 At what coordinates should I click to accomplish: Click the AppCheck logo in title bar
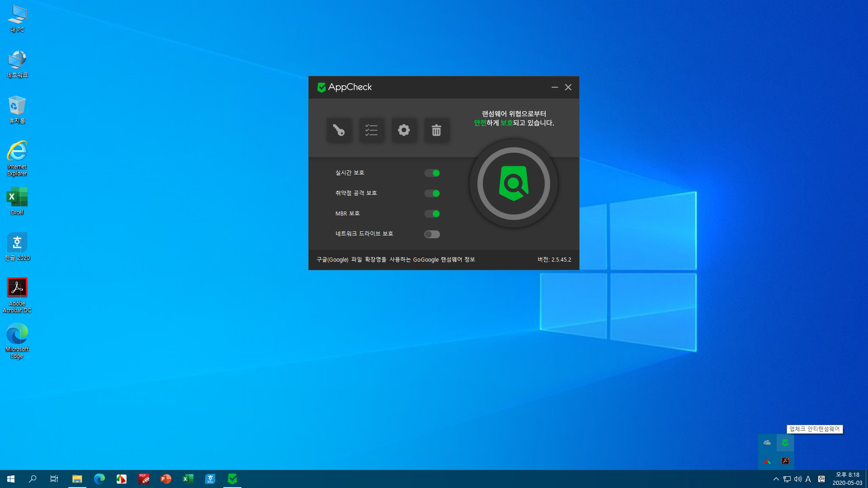click(x=344, y=87)
